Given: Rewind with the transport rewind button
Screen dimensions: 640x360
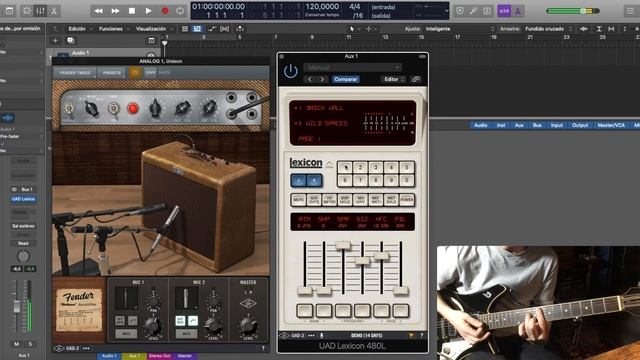Looking at the screenshot, I should point(98,11).
